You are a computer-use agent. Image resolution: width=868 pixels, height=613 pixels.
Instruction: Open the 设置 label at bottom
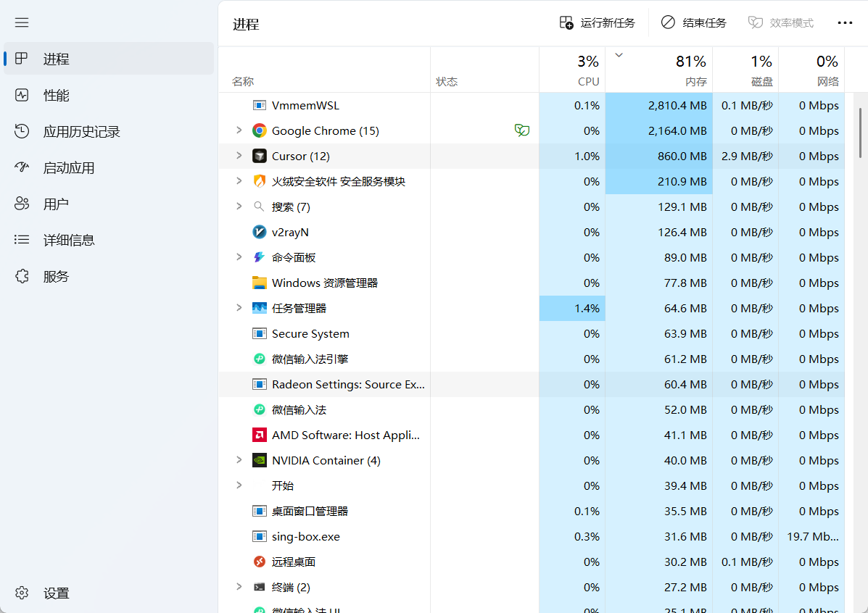[57, 593]
